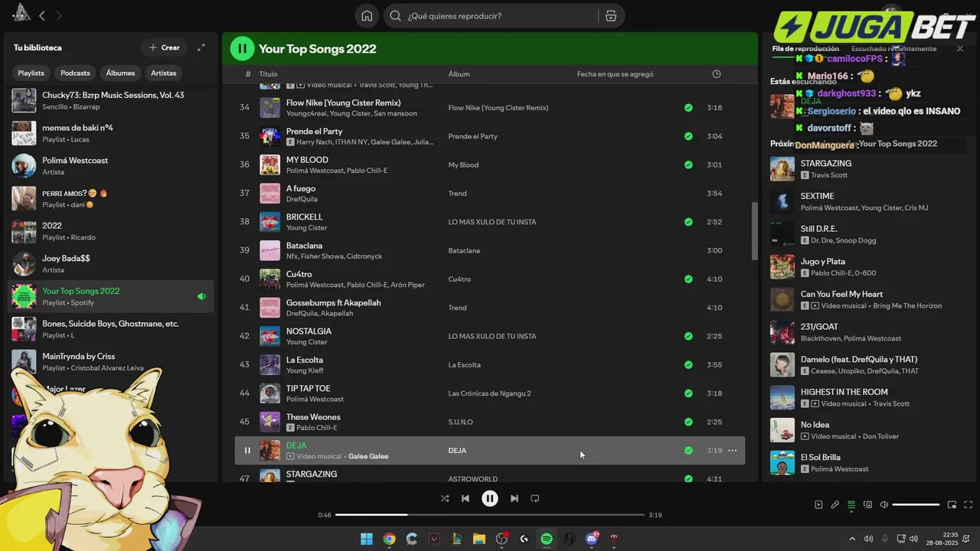Click La Escolta song thumbnail
The height and width of the screenshot is (551, 980).
click(x=269, y=365)
